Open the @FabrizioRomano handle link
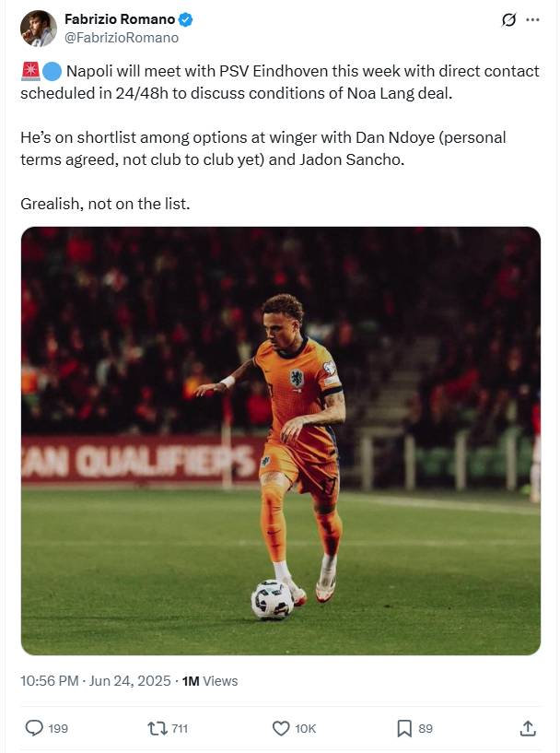Screen dimensions: 560x753 pyautogui.click(x=122, y=38)
